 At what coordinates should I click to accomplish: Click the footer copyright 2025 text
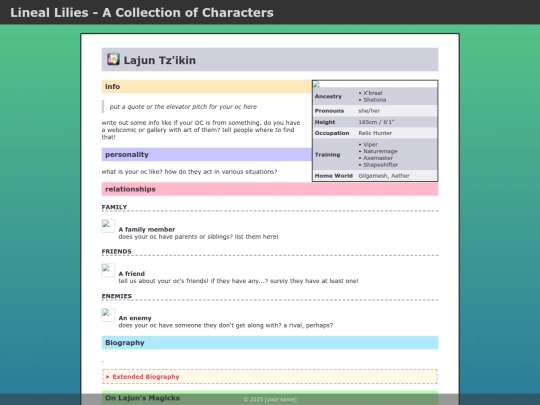(x=270, y=399)
